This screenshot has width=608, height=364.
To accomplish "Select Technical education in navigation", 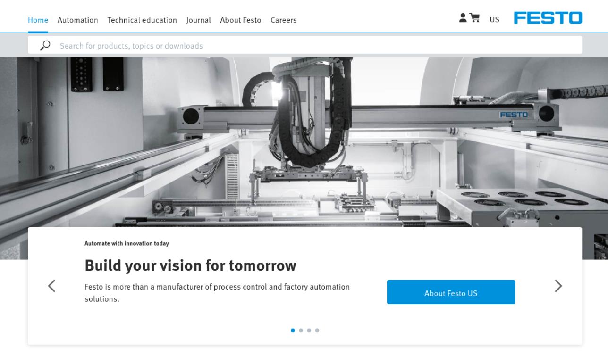I will 142,20.
